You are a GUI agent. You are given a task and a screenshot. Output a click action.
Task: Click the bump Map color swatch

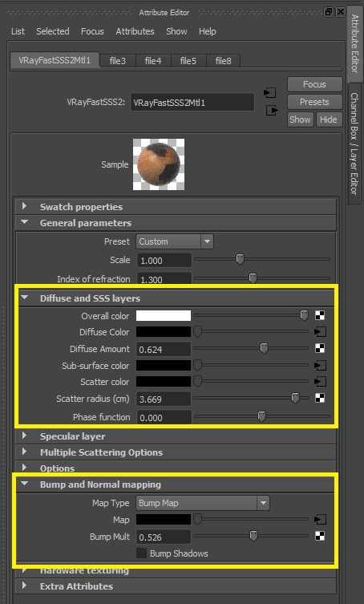tap(164, 519)
